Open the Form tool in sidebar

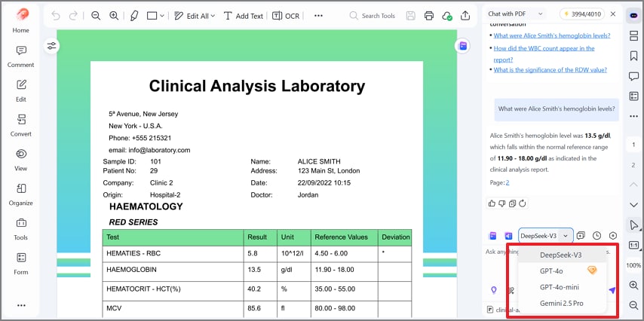tap(21, 263)
